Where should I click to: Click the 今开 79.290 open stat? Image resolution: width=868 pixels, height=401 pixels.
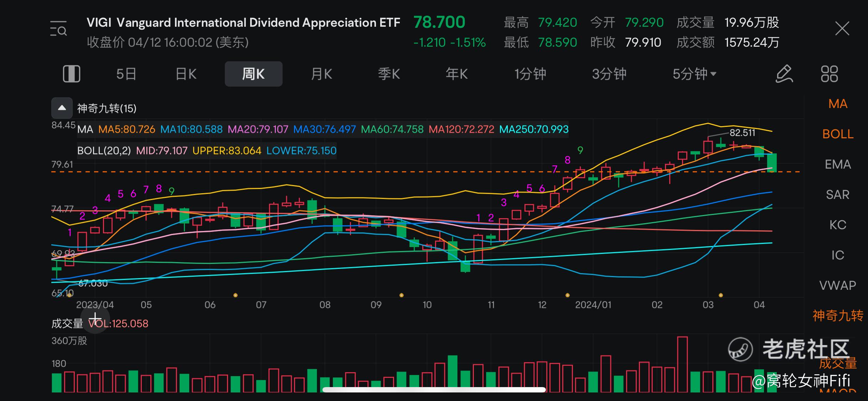point(627,22)
